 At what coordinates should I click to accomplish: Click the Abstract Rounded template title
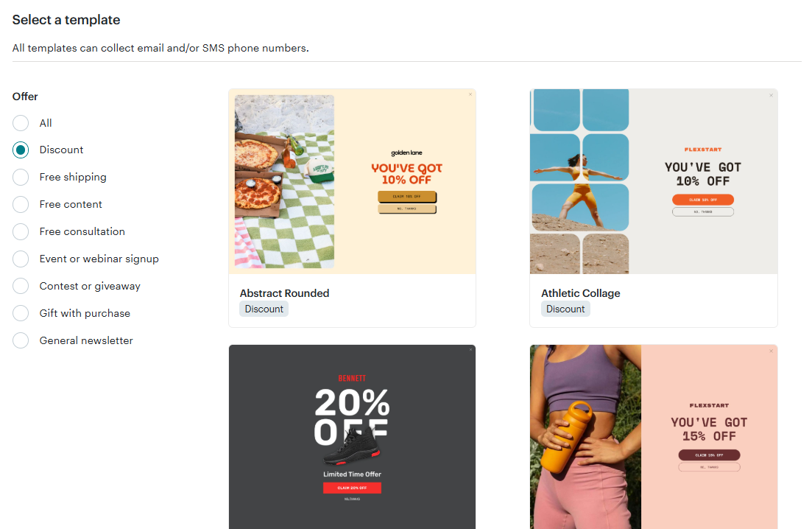tap(284, 293)
